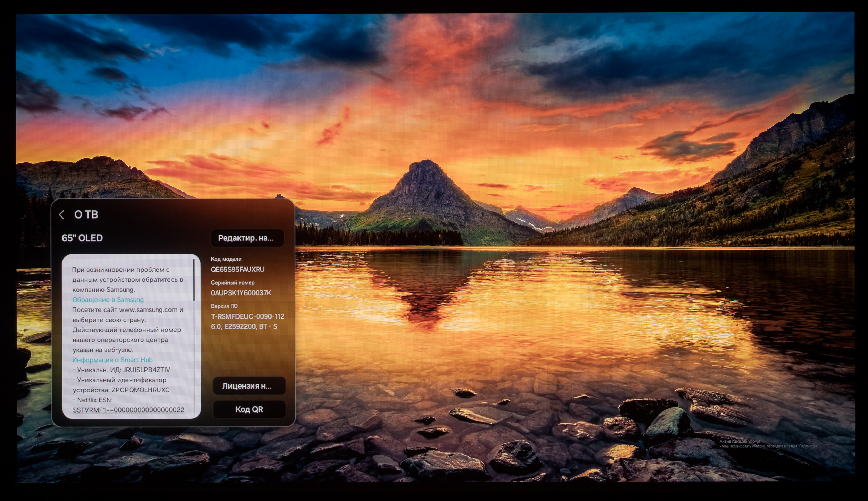Go back using the arrow beside О ТВ

(62, 215)
